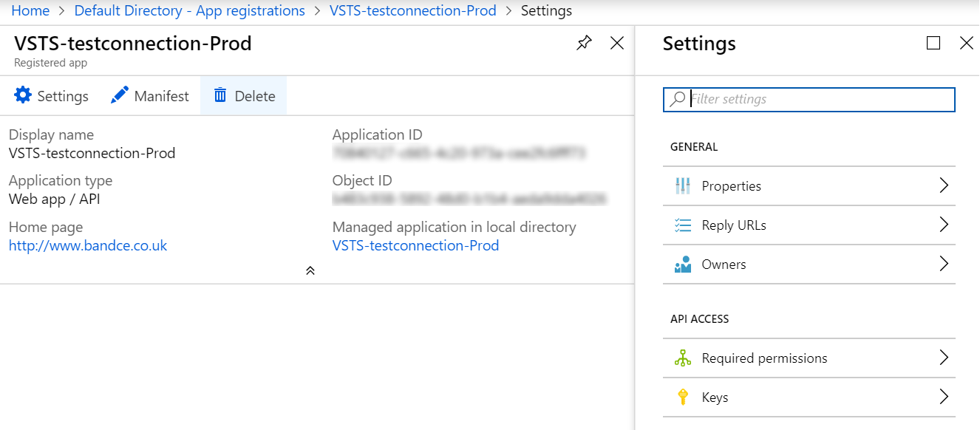Click the 'Display name' label
The width and height of the screenshot is (980, 430).
click(51, 134)
